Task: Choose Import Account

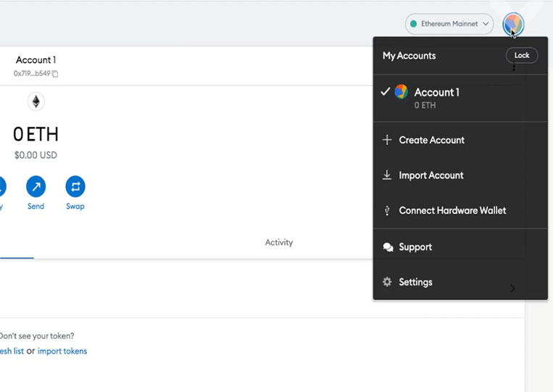Action: pos(460,175)
